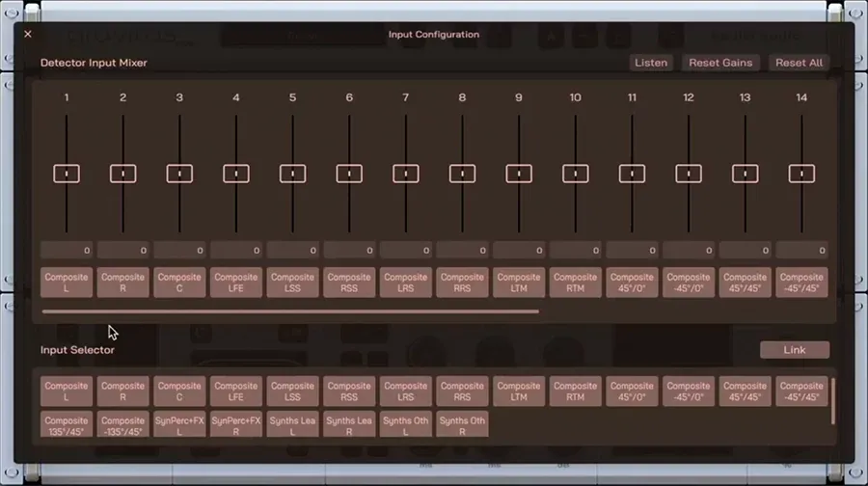Choose Synths Oth L input
Image resolution: width=868 pixels, height=486 pixels.
(x=406, y=424)
